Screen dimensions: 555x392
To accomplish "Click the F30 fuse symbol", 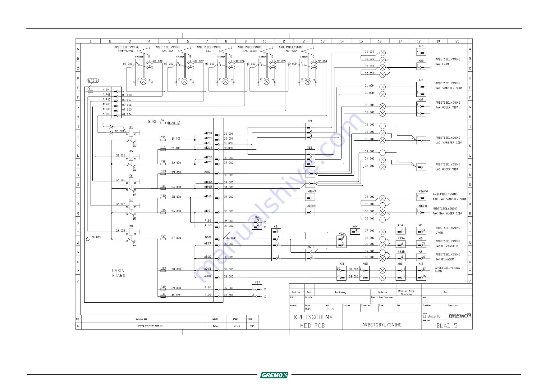I will click(x=163, y=140).
